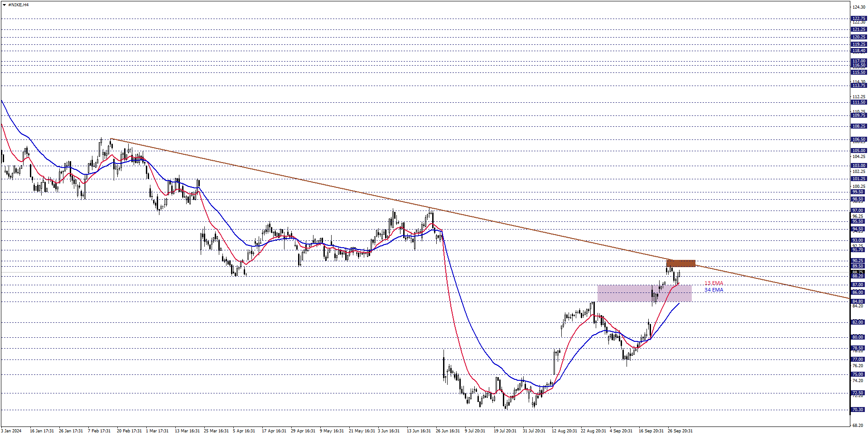
Task: Click the 26 Jun 16:31 time axis label
Action: (448, 431)
